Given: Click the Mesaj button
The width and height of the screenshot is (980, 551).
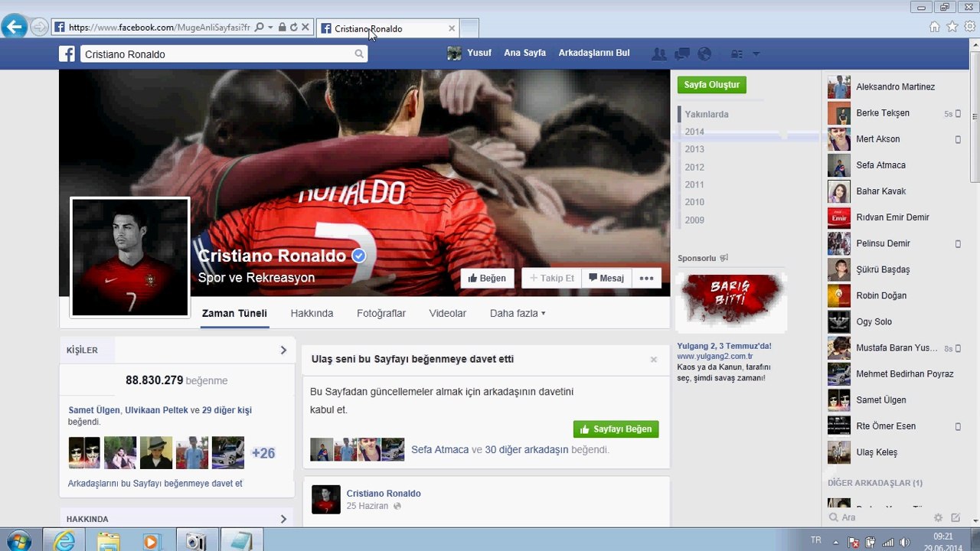Looking at the screenshot, I should pos(606,279).
